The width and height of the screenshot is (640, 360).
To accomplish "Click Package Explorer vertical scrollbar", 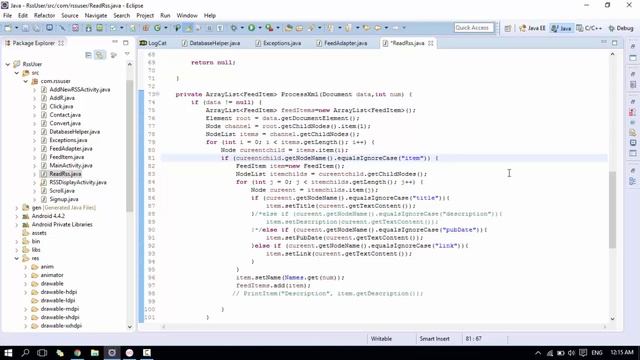I will (130, 146).
